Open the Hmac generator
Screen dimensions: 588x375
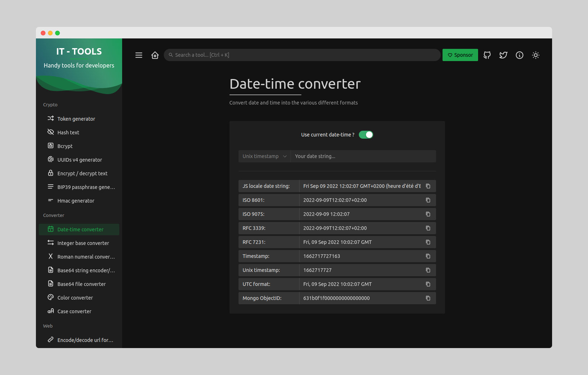tap(76, 200)
